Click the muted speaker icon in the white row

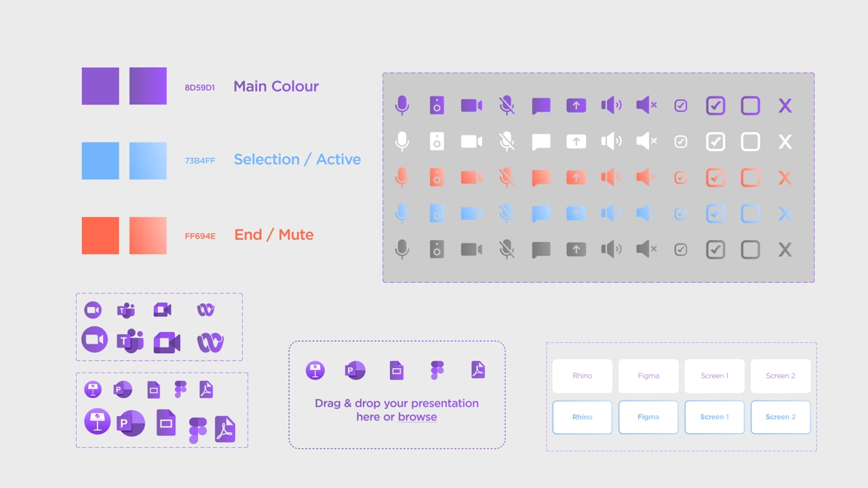coord(646,141)
